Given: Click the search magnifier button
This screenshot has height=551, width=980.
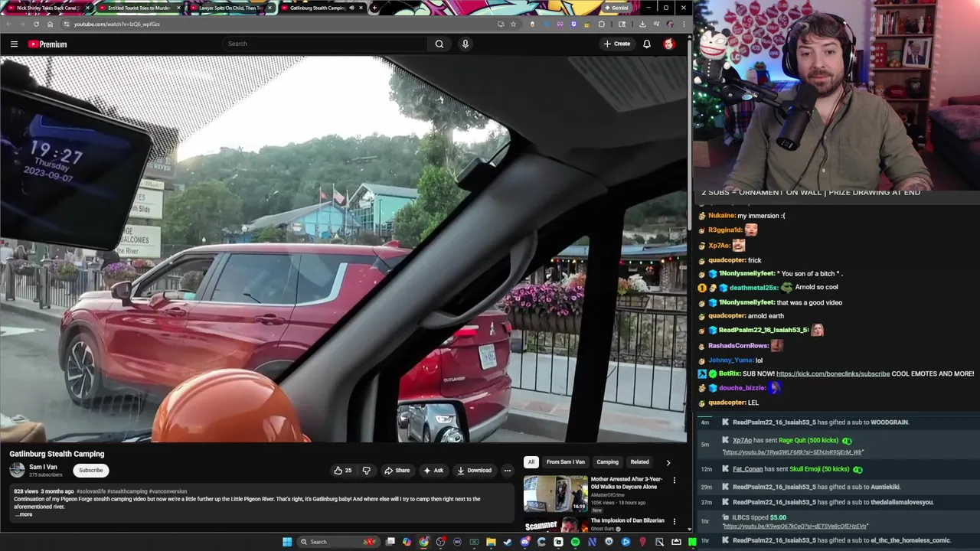Looking at the screenshot, I should point(439,44).
